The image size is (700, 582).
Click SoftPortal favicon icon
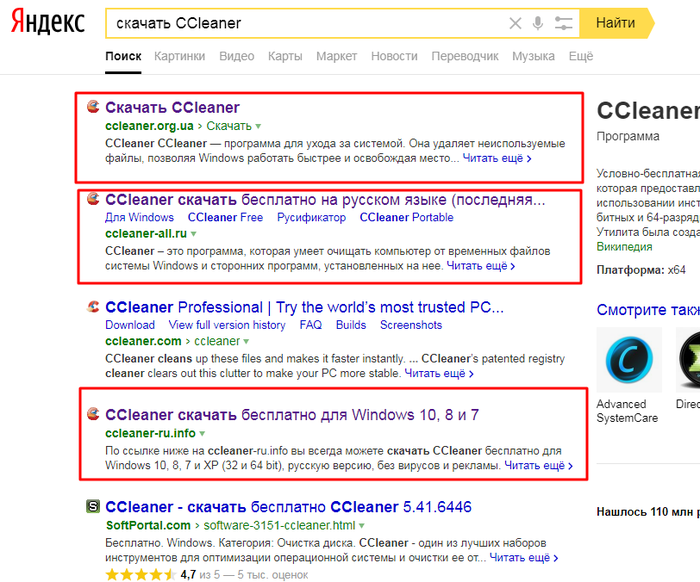pos(93,506)
